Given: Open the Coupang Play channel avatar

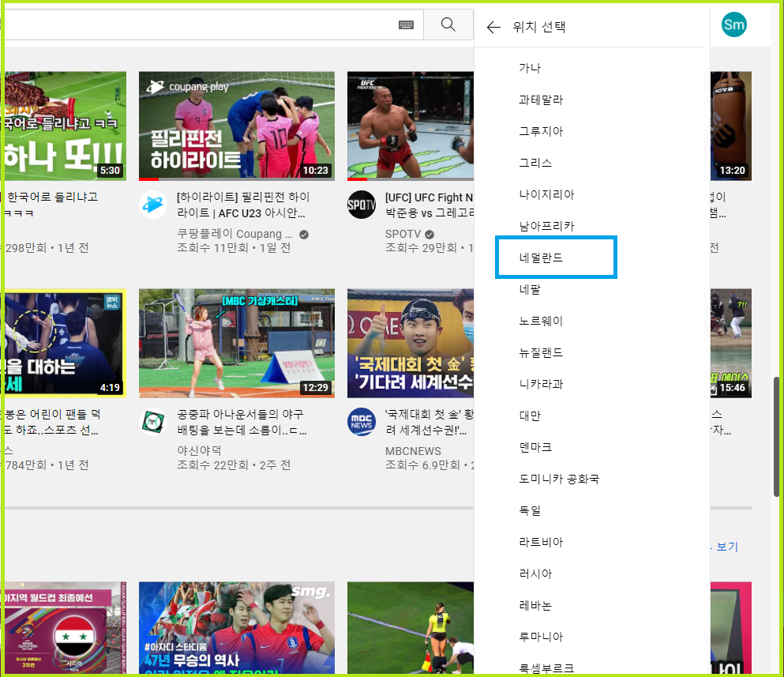Looking at the screenshot, I should pyautogui.click(x=153, y=205).
